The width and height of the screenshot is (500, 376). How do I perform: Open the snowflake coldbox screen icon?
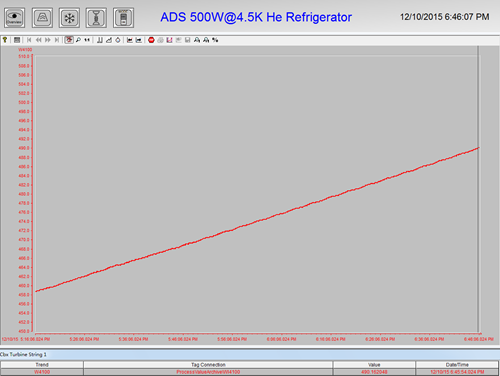tap(69, 18)
